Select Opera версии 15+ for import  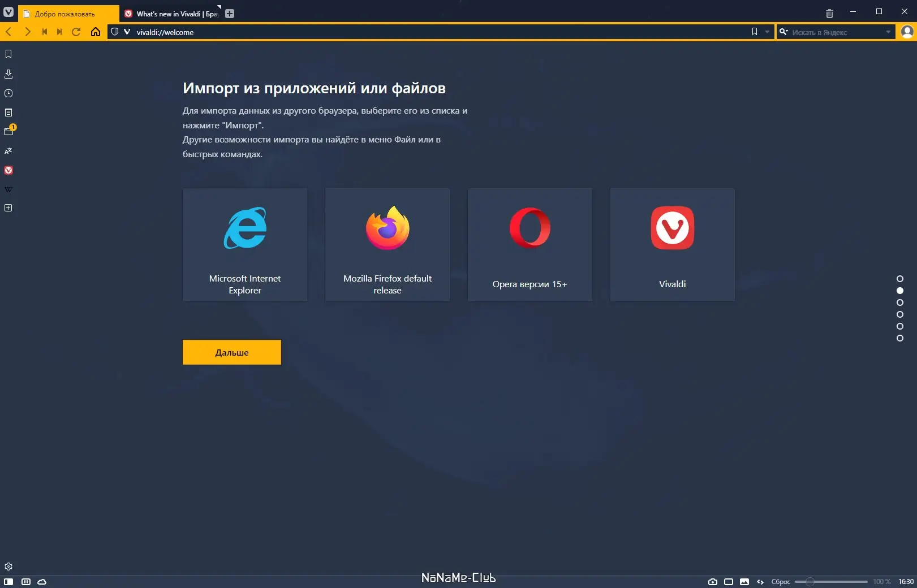click(x=530, y=245)
